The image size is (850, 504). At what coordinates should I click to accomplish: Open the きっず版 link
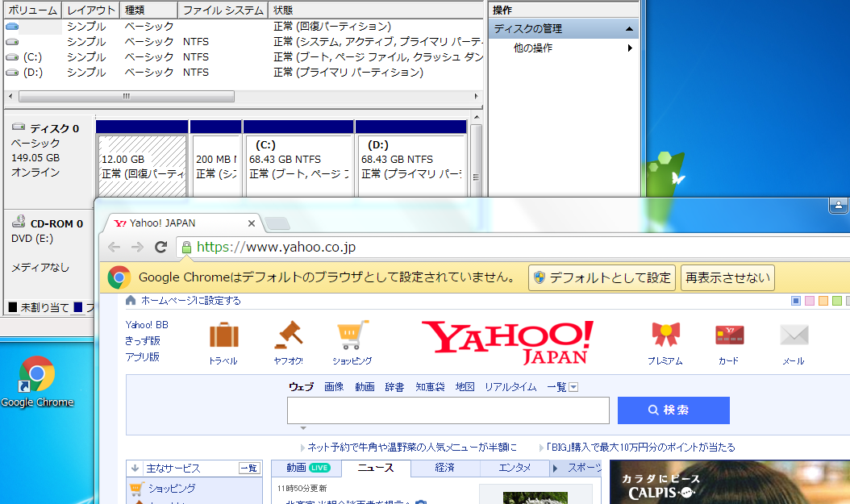tap(143, 341)
